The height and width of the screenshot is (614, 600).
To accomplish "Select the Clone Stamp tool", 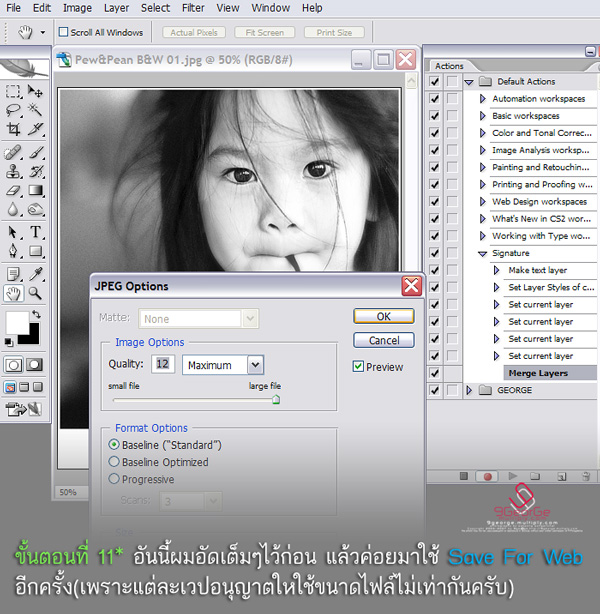I will coord(13,171).
